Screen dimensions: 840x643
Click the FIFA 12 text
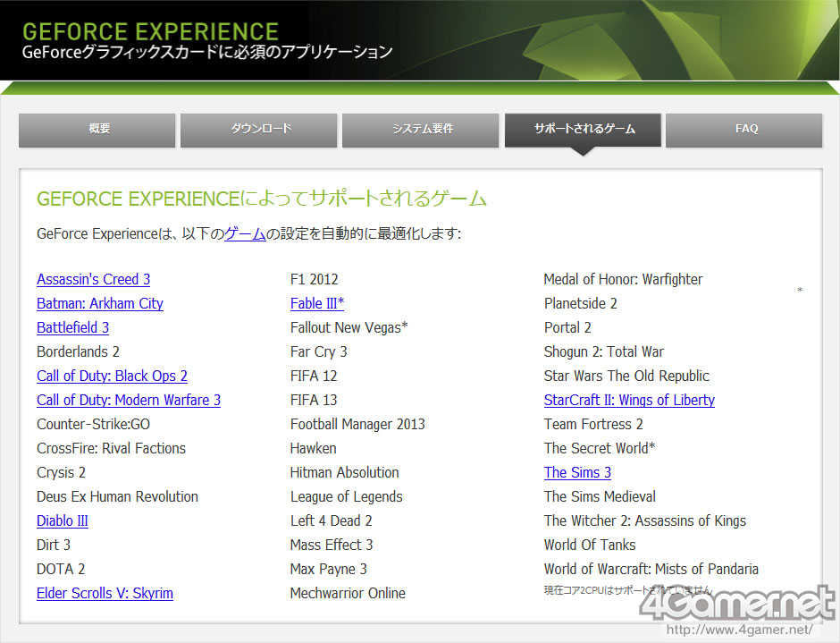pyautogui.click(x=314, y=376)
